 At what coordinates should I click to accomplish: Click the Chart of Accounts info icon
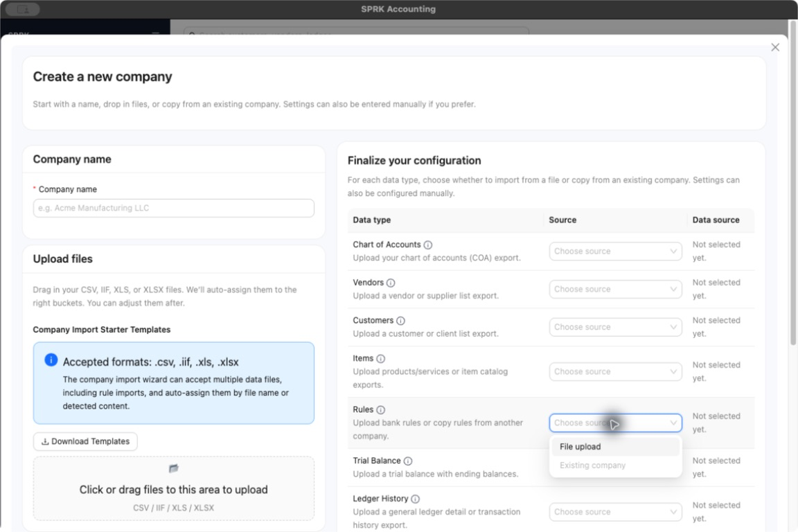coord(428,245)
